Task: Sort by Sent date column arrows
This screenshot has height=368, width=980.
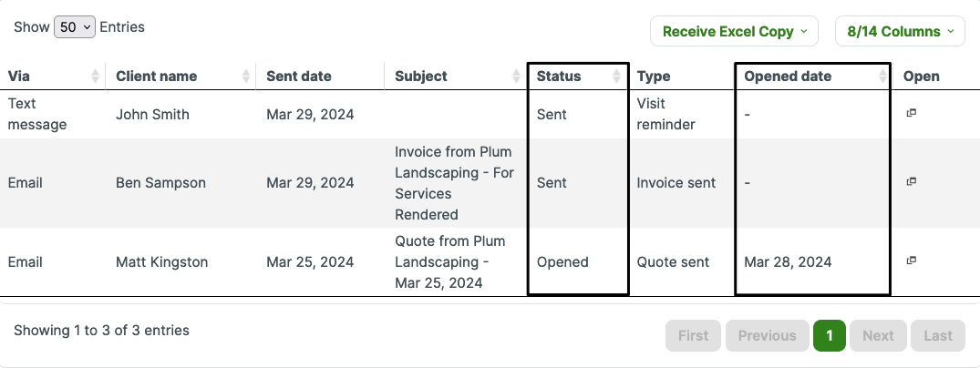Action: point(375,77)
